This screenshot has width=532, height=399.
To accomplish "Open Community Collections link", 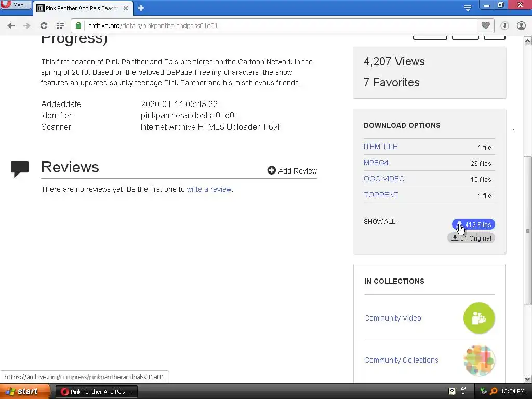I will [401, 360].
